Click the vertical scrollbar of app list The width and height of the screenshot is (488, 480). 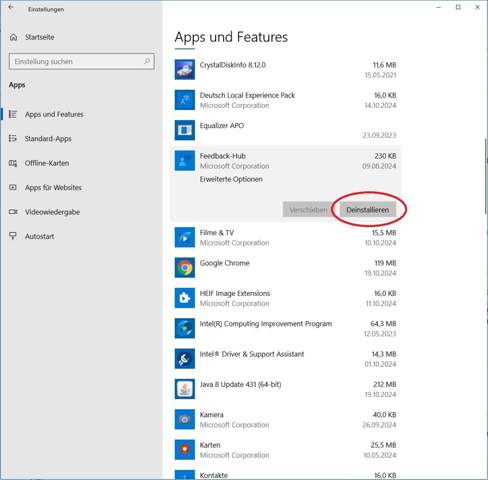pos(486,177)
